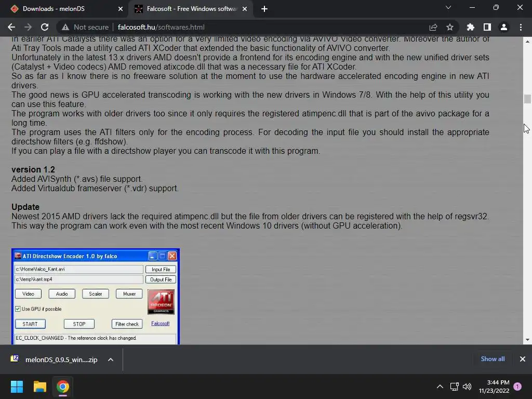Minimize the Chrome window
The image size is (532, 399).
472,7
